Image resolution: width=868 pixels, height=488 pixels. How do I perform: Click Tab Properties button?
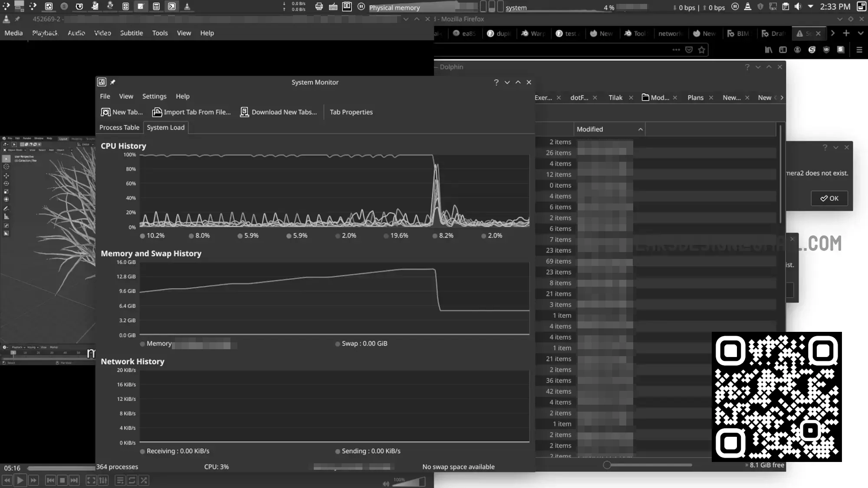(351, 112)
